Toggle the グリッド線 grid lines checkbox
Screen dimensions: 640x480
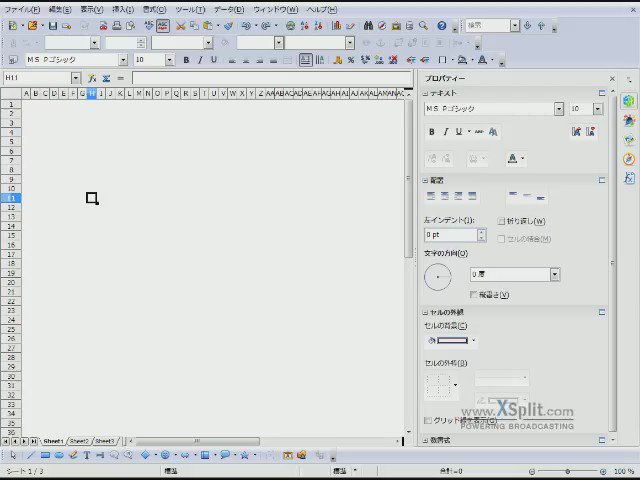click(x=428, y=420)
